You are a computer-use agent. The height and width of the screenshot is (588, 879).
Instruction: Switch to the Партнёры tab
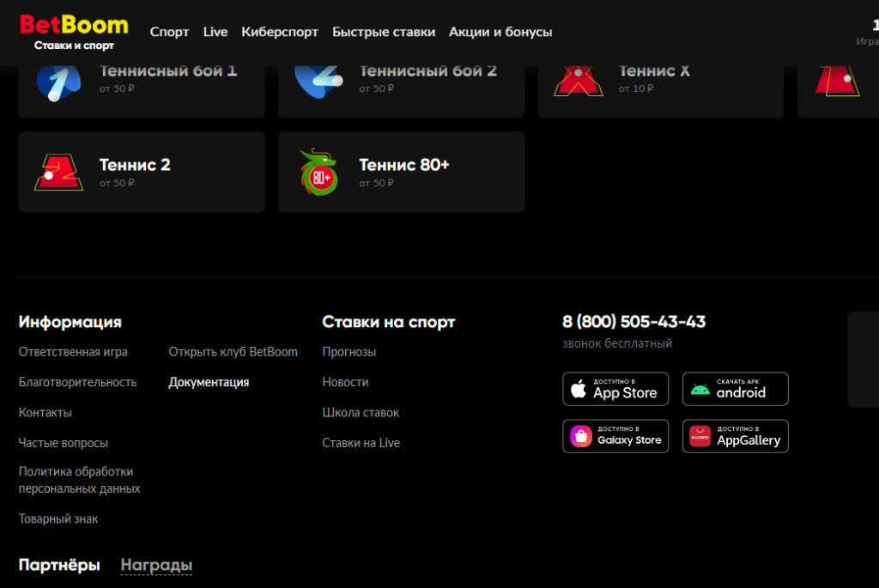59,565
